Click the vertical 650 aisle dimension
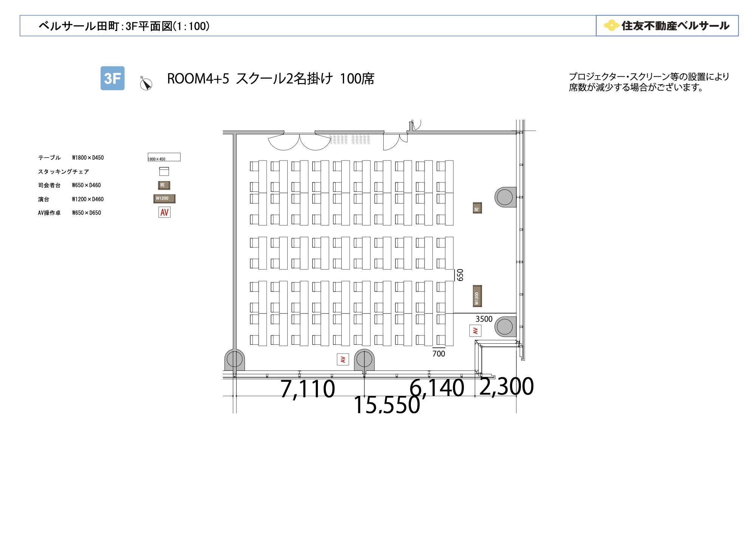The height and width of the screenshot is (534, 756). [x=460, y=275]
